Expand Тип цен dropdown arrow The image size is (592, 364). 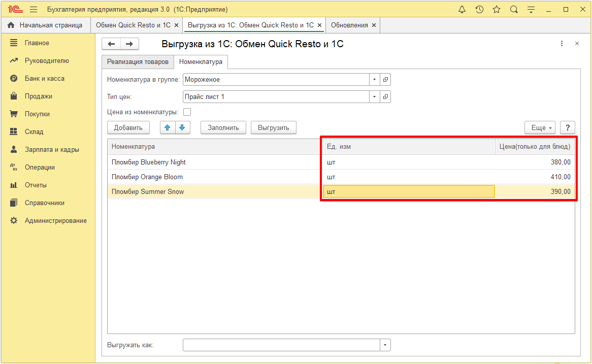coord(374,97)
